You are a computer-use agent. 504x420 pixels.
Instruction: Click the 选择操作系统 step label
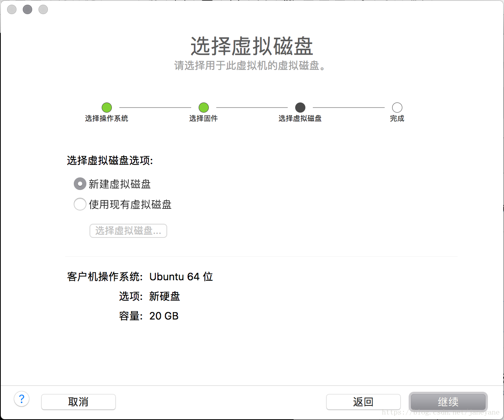(107, 119)
